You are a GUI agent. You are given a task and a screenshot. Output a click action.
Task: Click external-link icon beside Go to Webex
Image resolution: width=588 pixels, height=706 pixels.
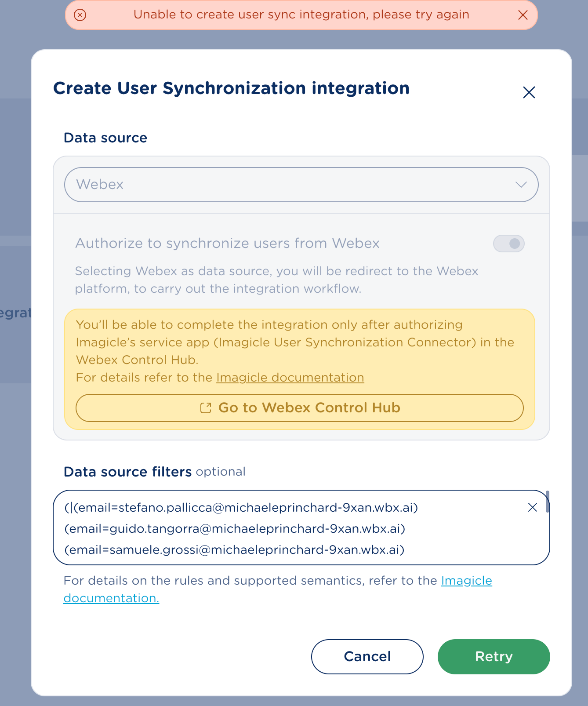[x=206, y=408]
